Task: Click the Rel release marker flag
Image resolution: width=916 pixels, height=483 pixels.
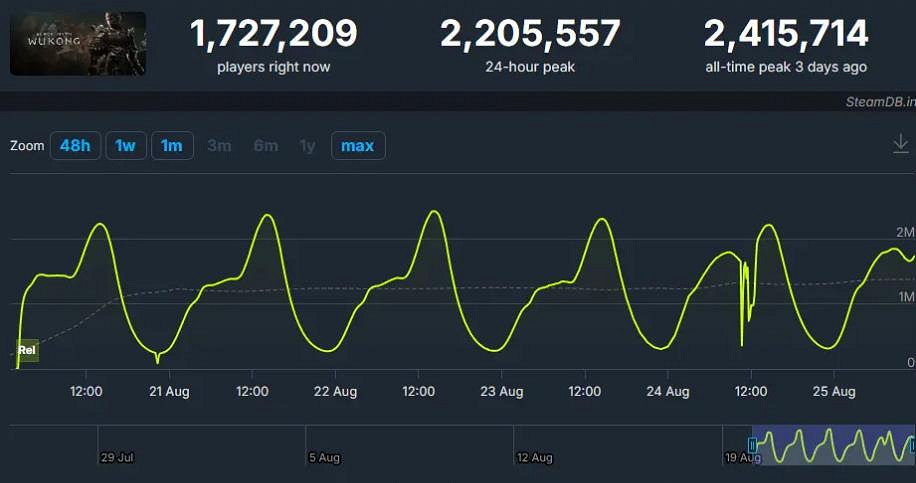Action: pos(27,351)
